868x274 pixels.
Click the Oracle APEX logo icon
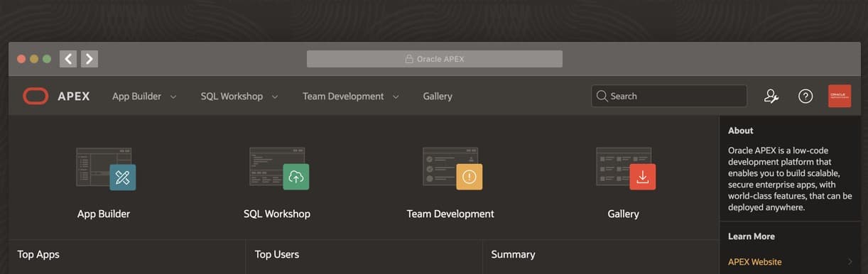(x=36, y=96)
